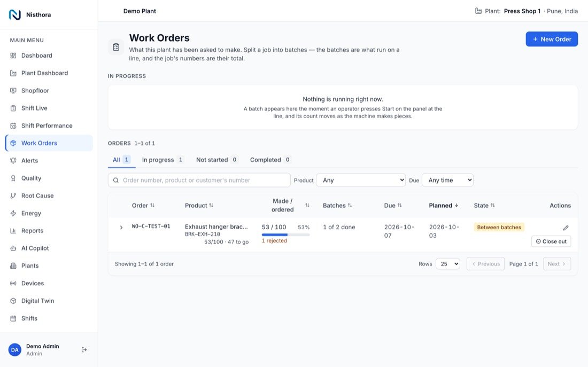Click the Close out button
Screen dimensions: 588x367
tap(551, 241)
